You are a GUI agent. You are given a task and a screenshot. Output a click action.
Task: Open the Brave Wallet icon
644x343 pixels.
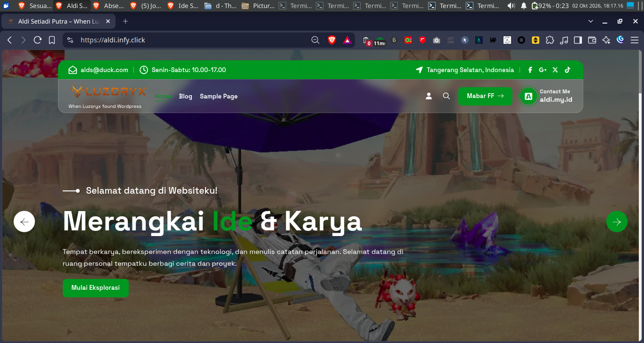tap(592, 40)
